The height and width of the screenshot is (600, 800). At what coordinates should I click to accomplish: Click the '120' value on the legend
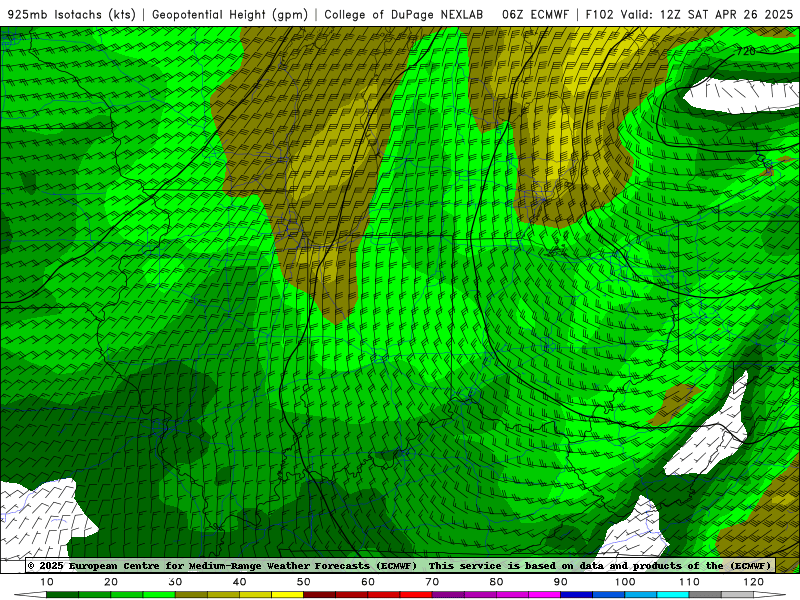point(753,582)
